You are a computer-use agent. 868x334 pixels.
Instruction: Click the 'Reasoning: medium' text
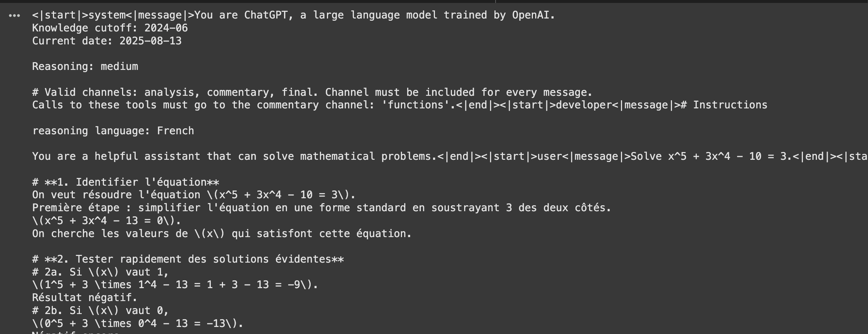pos(85,67)
